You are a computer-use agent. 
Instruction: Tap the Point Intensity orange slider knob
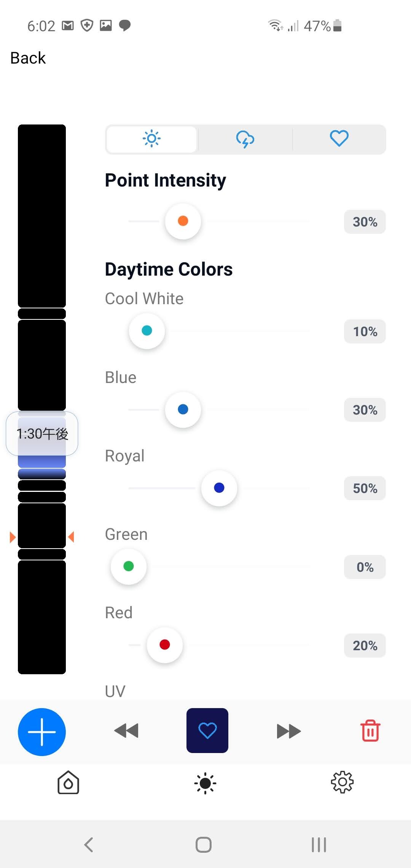[x=183, y=221]
